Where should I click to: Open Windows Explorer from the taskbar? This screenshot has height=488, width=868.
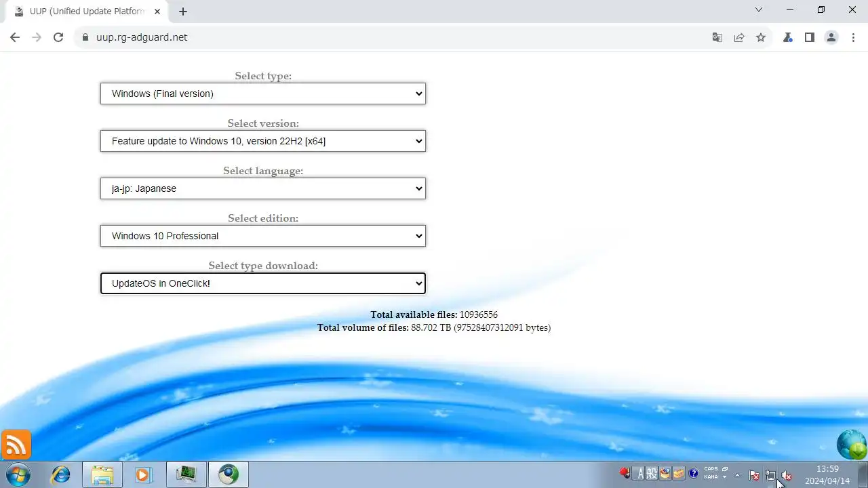pos(102,474)
